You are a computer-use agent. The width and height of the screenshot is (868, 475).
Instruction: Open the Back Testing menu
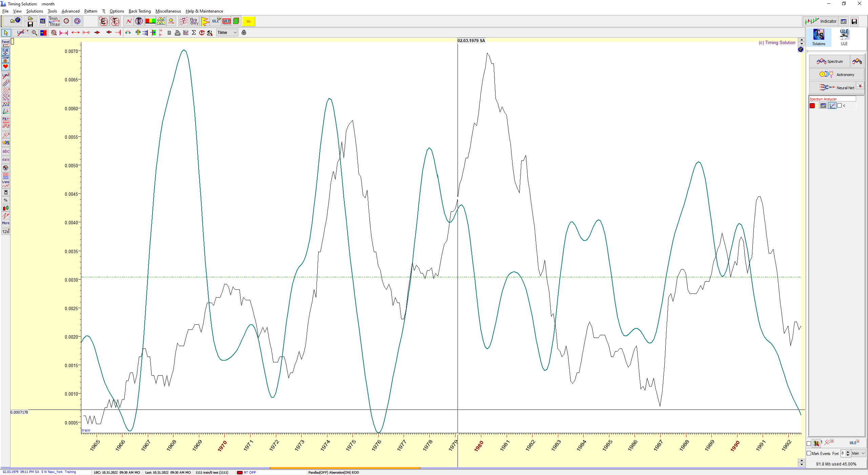[x=140, y=11]
